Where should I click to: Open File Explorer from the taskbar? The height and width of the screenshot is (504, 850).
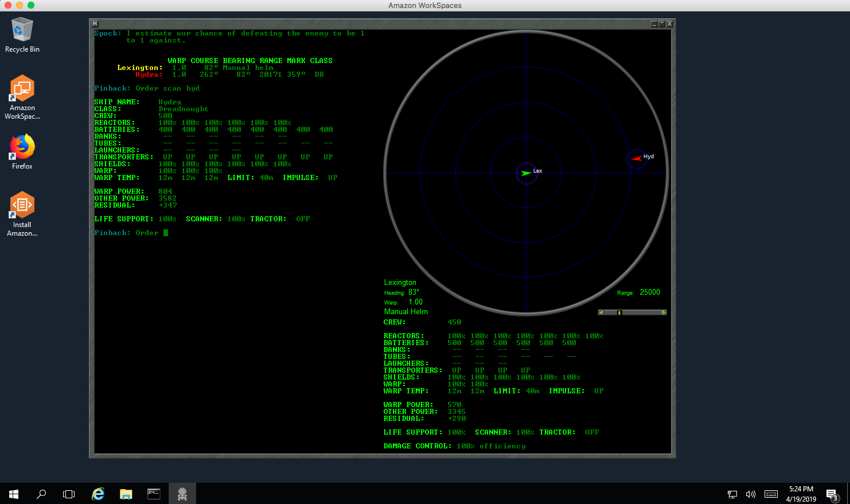(126, 494)
